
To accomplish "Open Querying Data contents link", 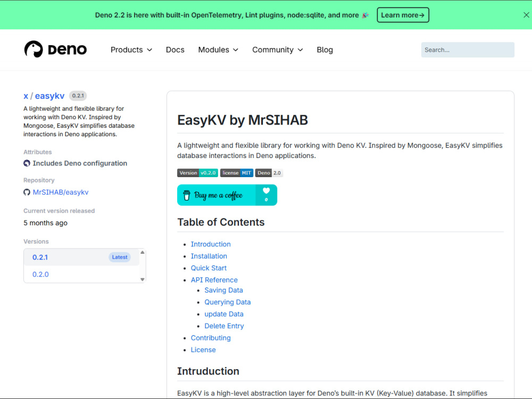I will pos(227,302).
